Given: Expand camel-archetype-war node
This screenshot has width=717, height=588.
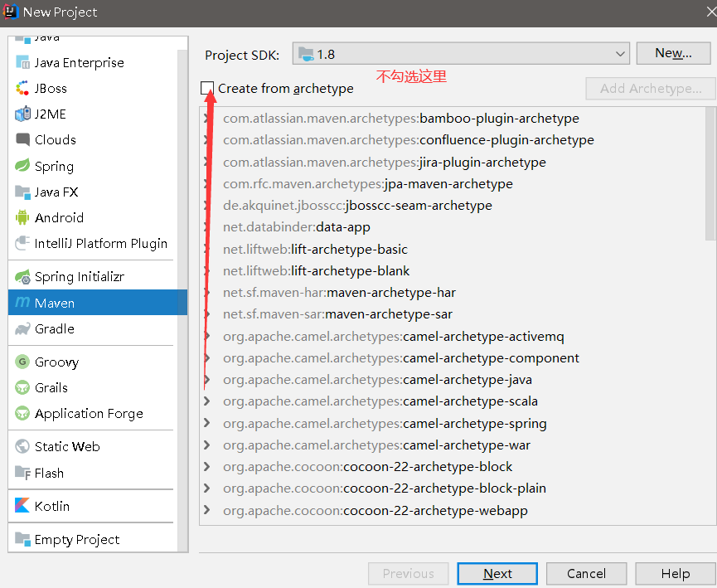Looking at the screenshot, I should click(206, 445).
